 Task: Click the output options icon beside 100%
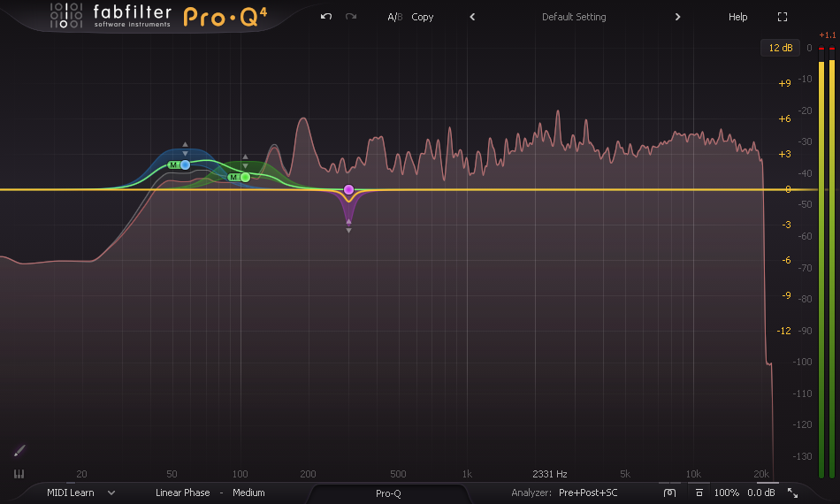[699, 493]
